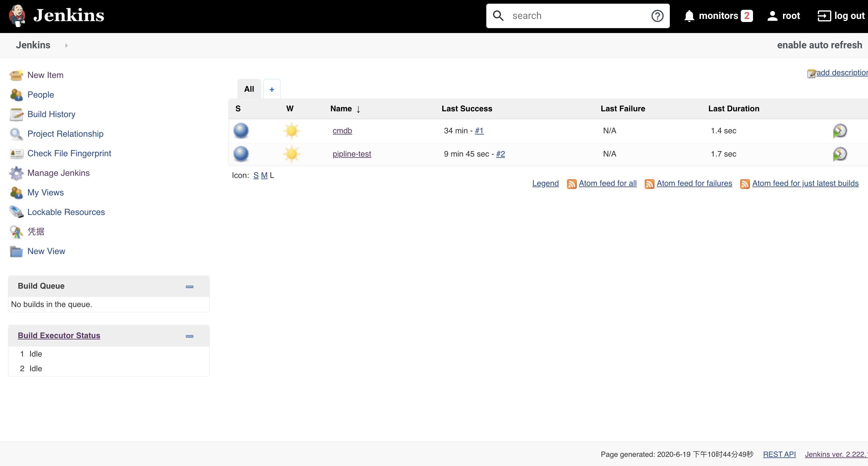
Task: Click the 凭据 credentials icon
Action: [16, 231]
